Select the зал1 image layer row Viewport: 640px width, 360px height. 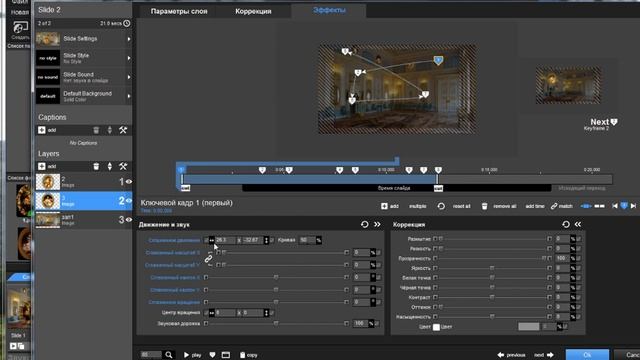[x=84, y=220]
